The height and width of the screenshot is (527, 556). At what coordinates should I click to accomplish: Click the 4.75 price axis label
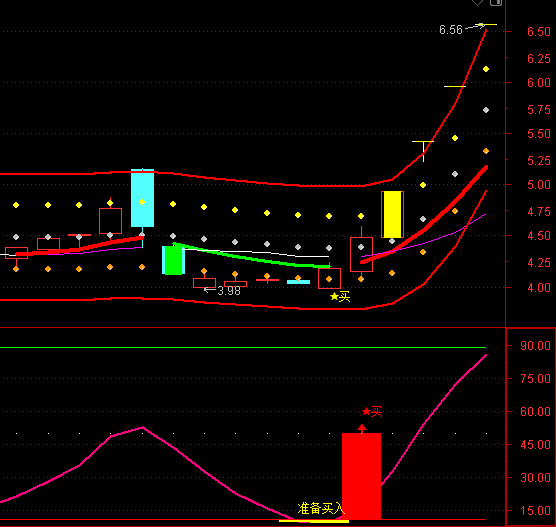[x=539, y=212]
